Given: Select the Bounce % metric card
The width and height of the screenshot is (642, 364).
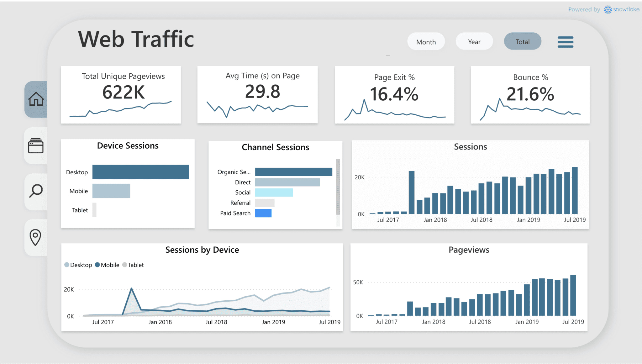Looking at the screenshot, I should (x=527, y=96).
